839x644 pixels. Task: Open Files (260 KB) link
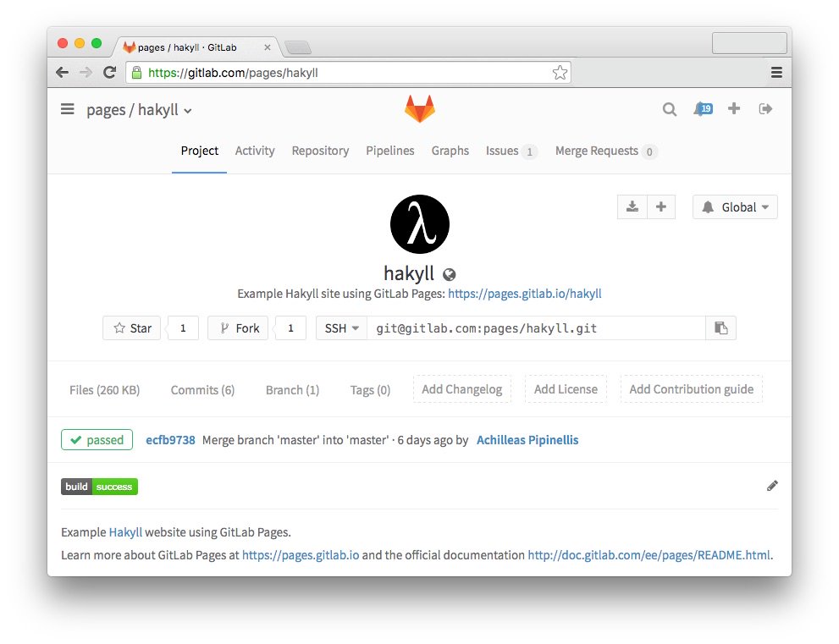(x=104, y=390)
